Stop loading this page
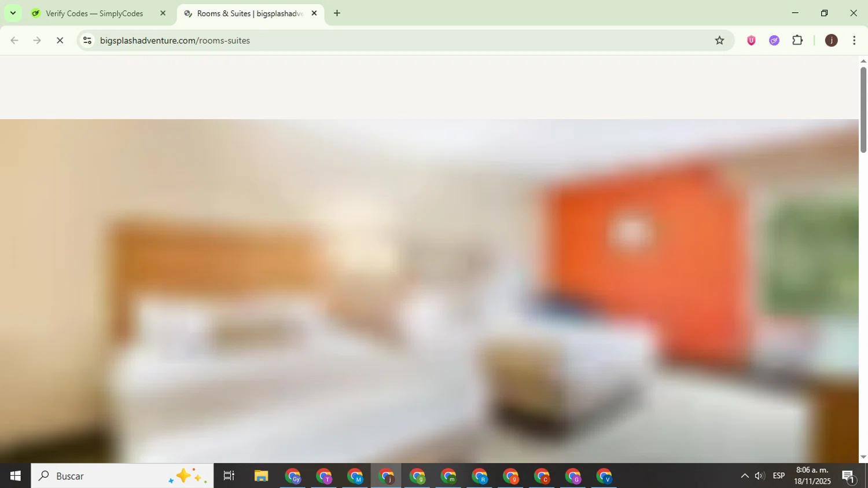Screen dimensions: 868x488 coord(60,41)
